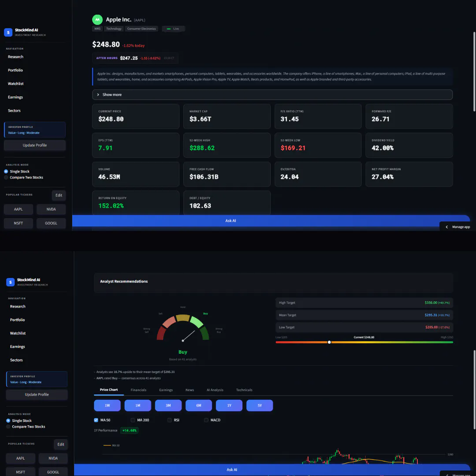Open the Technicals tab
This screenshot has height=476, width=476.
[244, 390]
